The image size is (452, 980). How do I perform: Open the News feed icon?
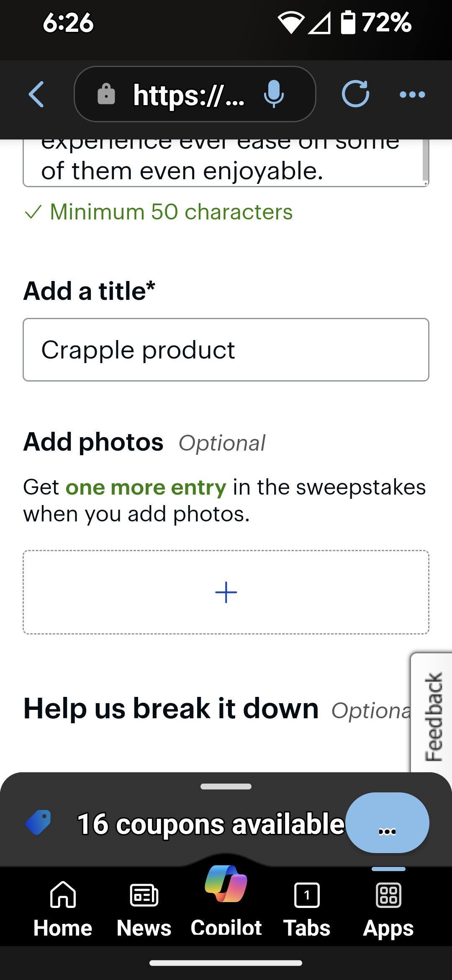[144, 905]
